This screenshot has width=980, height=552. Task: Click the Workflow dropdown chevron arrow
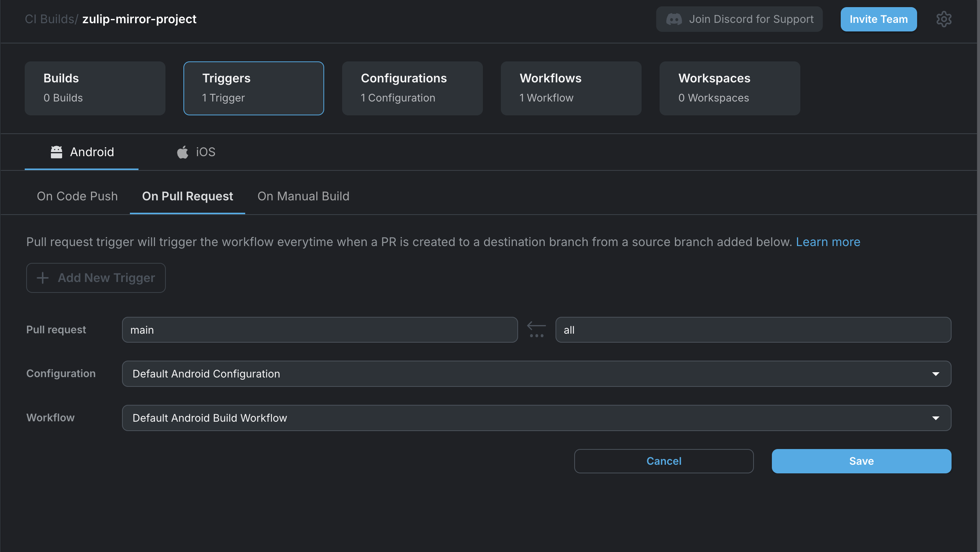click(937, 418)
